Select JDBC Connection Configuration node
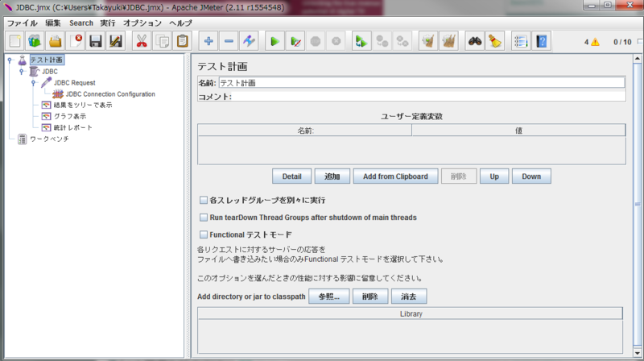The height and width of the screenshot is (361, 644). [110, 94]
